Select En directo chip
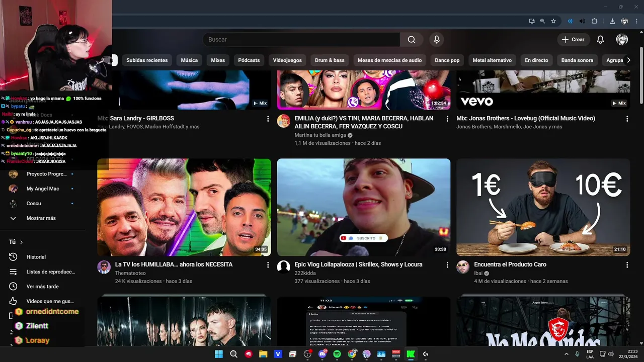 pos(536,60)
